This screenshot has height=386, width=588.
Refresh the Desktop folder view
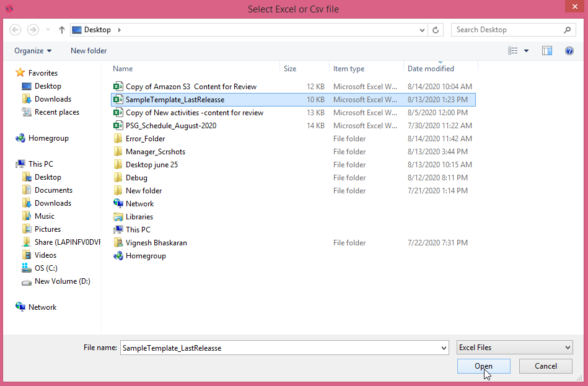(436, 29)
